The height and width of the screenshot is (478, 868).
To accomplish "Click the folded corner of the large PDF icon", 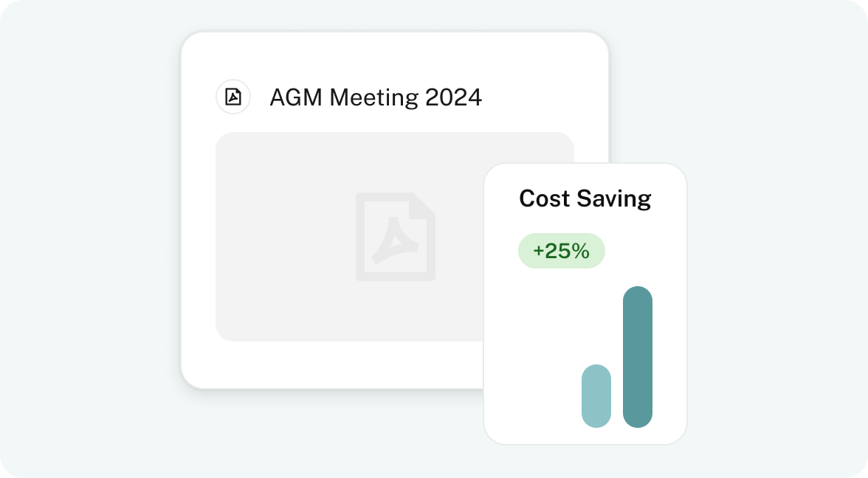I will (424, 202).
